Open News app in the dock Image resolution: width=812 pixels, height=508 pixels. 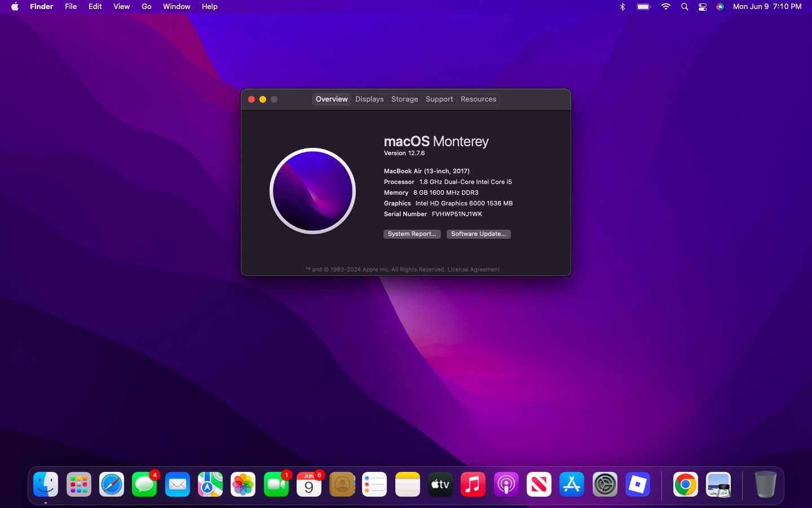pos(539,484)
